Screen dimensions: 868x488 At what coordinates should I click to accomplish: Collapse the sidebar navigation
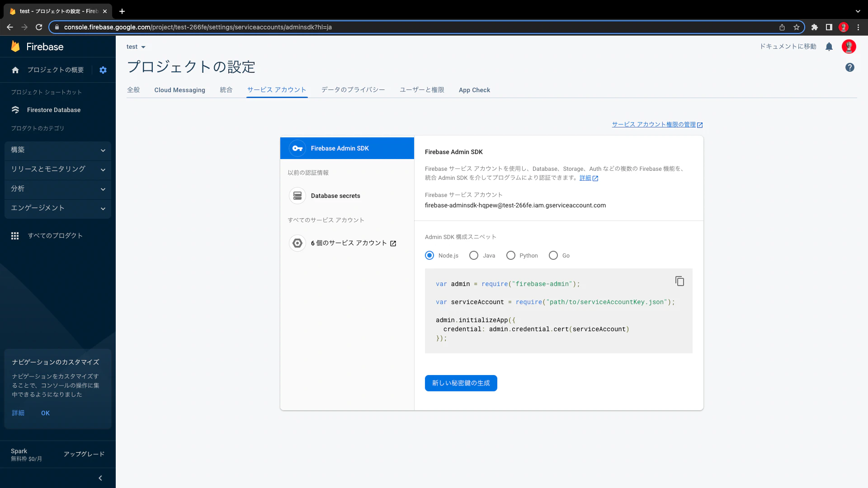click(100, 478)
